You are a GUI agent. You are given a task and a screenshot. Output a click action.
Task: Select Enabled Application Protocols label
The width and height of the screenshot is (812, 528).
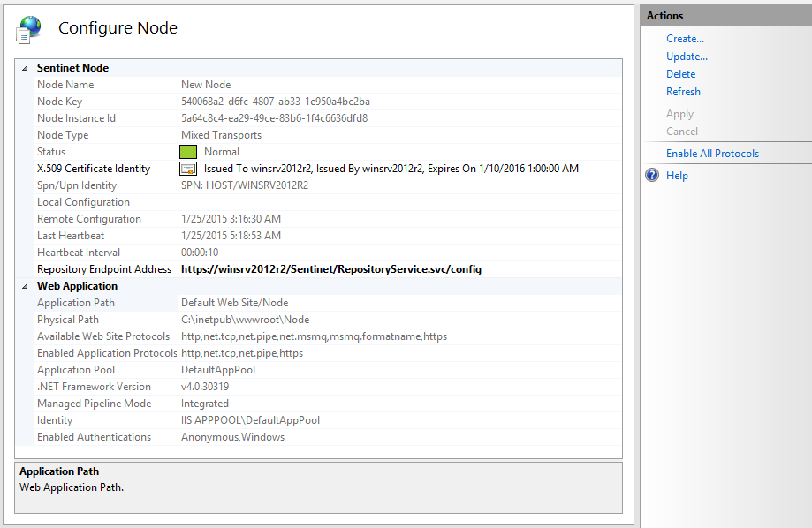[x=107, y=353]
